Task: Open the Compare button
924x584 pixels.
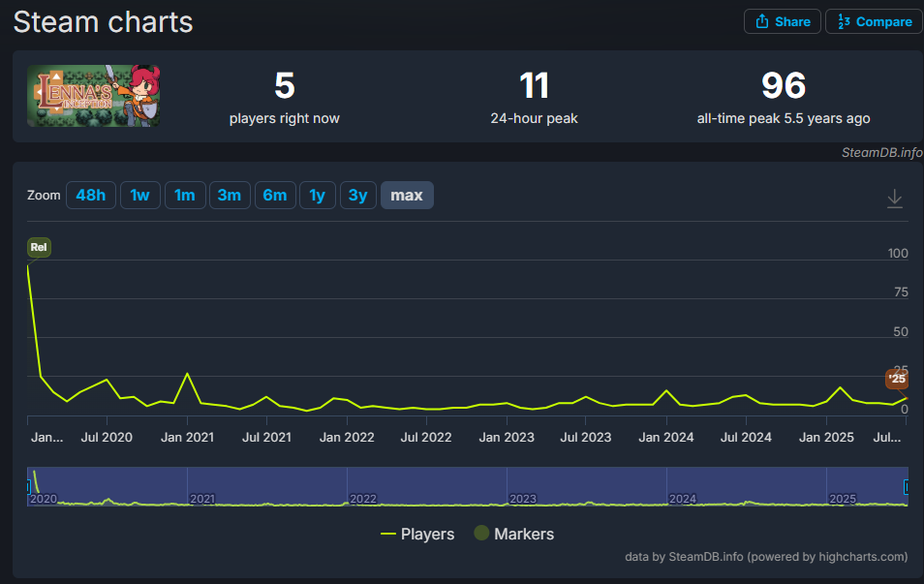Action: [x=875, y=22]
